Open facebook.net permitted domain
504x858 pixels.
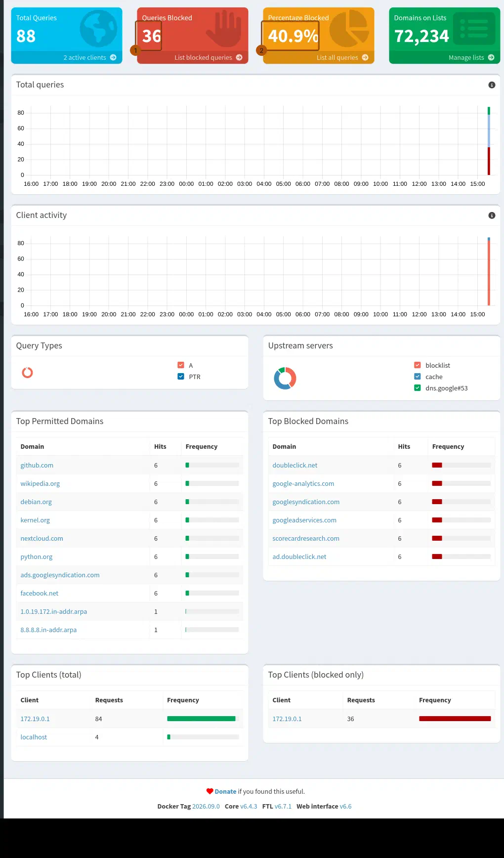point(40,593)
